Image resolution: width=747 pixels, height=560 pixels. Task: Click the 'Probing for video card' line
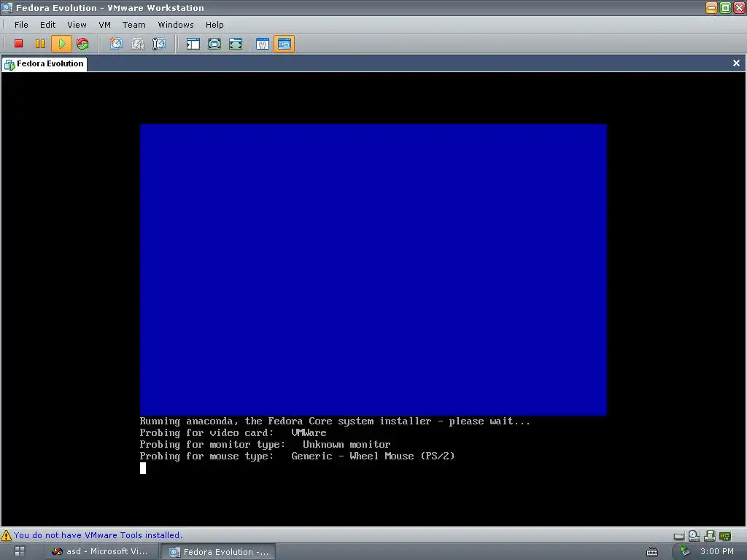click(233, 433)
